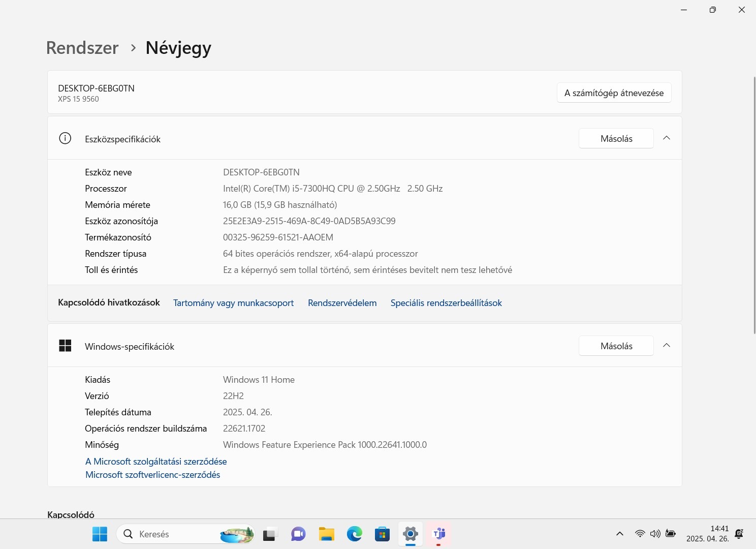Click the device ID 25E2E3A9-2515-469A-8C49-0AD5B5A93C99
Viewport: 756px width, 549px height.
coord(309,221)
